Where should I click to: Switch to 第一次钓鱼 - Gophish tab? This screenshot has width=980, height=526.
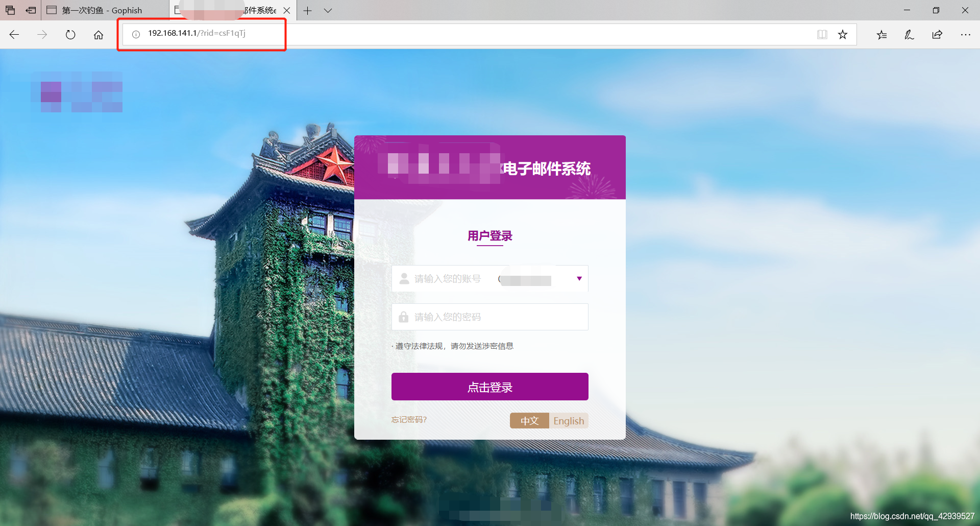tap(102, 10)
